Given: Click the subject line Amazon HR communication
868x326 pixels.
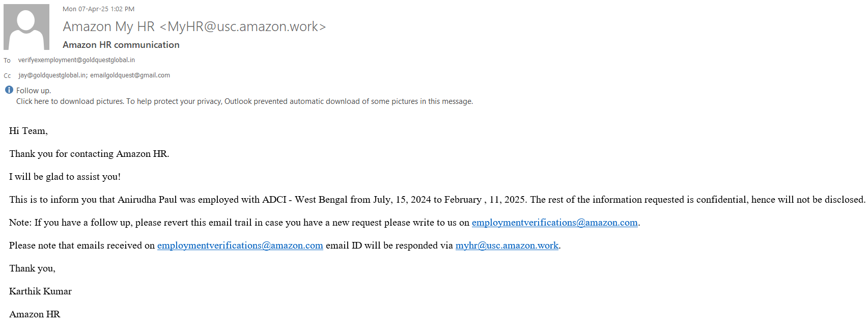Looking at the screenshot, I should click(x=121, y=45).
